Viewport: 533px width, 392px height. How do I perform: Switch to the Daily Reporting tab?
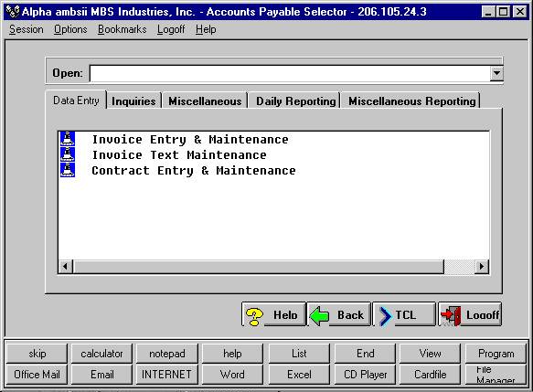point(295,101)
